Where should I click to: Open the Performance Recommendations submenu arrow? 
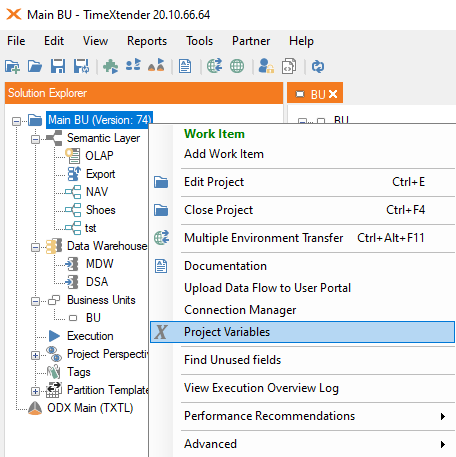[x=443, y=416]
